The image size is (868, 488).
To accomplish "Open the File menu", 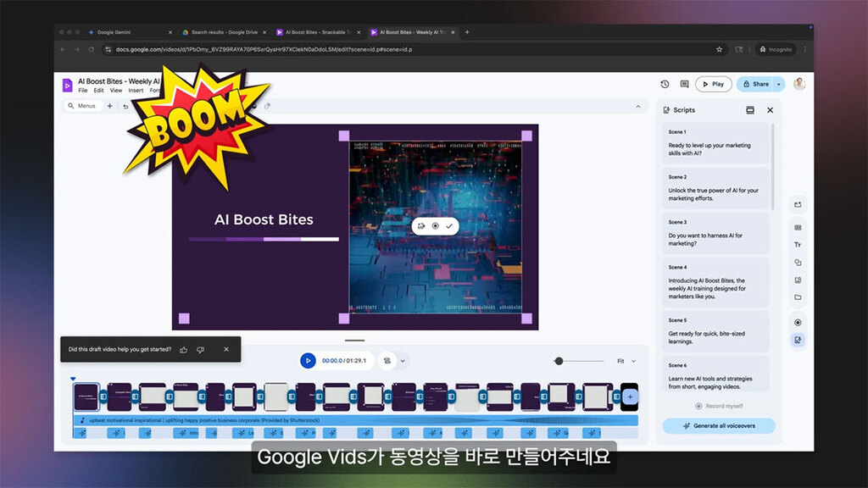I will pyautogui.click(x=82, y=90).
